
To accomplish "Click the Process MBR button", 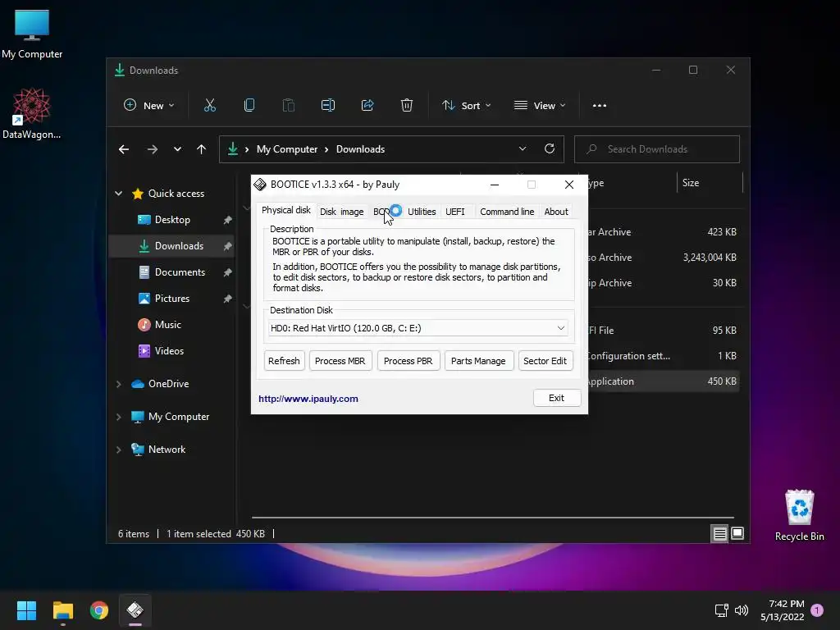I will (340, 361).
